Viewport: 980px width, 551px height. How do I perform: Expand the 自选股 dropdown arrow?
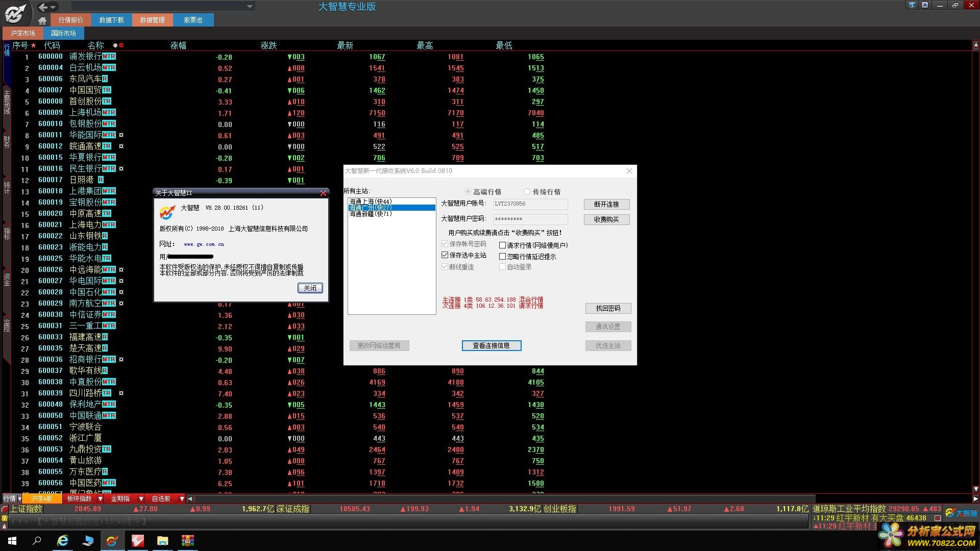point(182,498)
